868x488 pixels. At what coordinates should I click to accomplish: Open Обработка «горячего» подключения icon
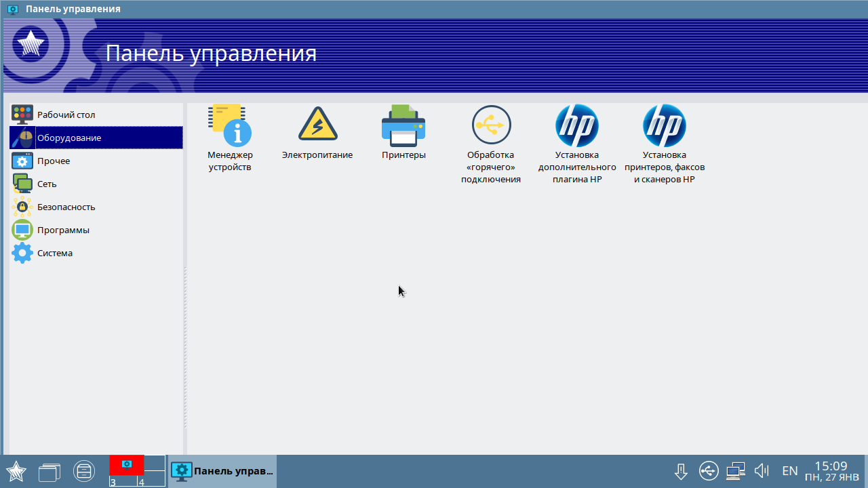tap(491, 126)
